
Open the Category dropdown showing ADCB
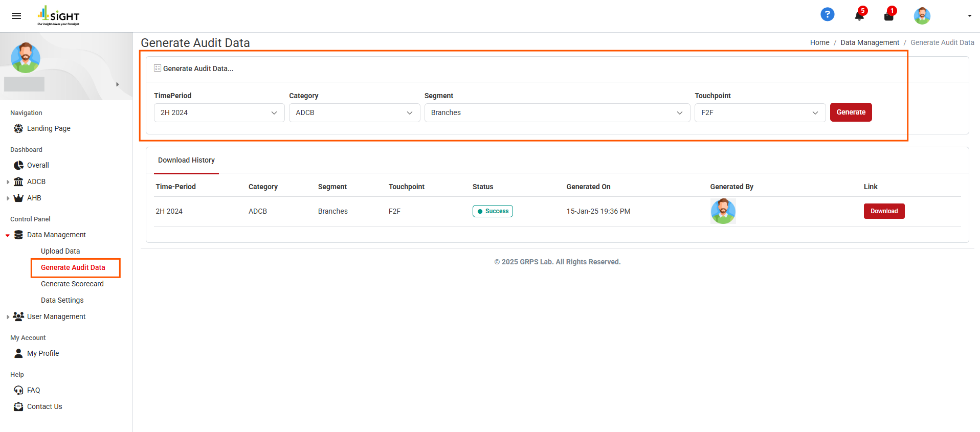(354, 112)
